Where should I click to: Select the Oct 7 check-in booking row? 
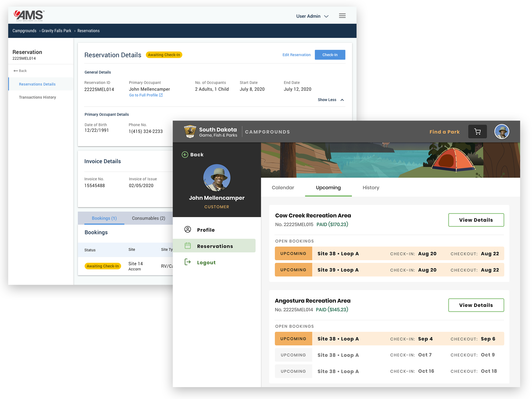coord(389,355)
